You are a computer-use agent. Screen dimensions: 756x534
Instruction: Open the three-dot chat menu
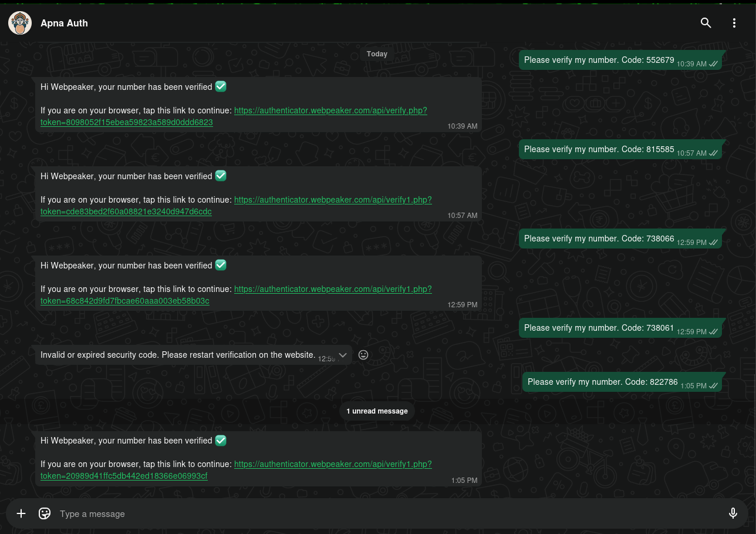734,23
